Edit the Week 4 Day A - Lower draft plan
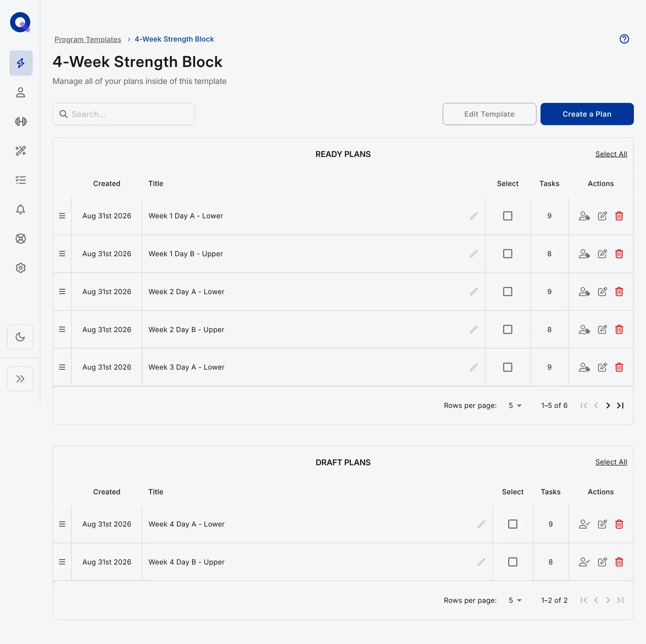This screenshot has height=644, width=646. 602,524
